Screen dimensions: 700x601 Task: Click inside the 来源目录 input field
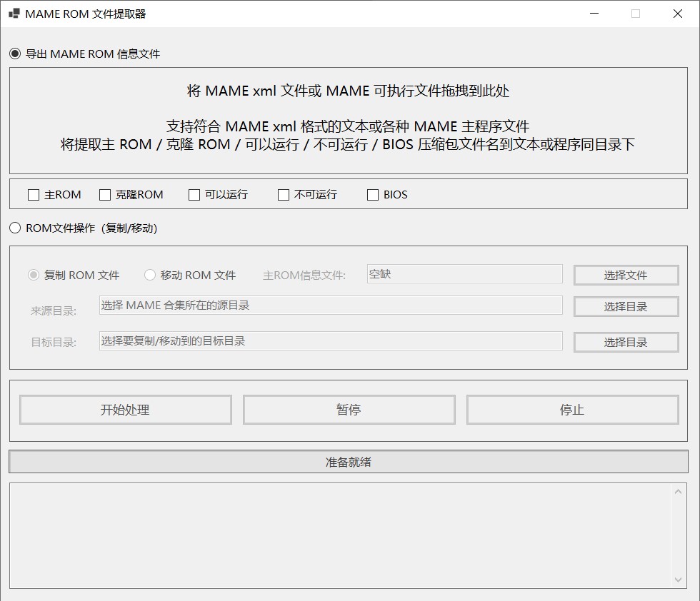click(329, 306)
